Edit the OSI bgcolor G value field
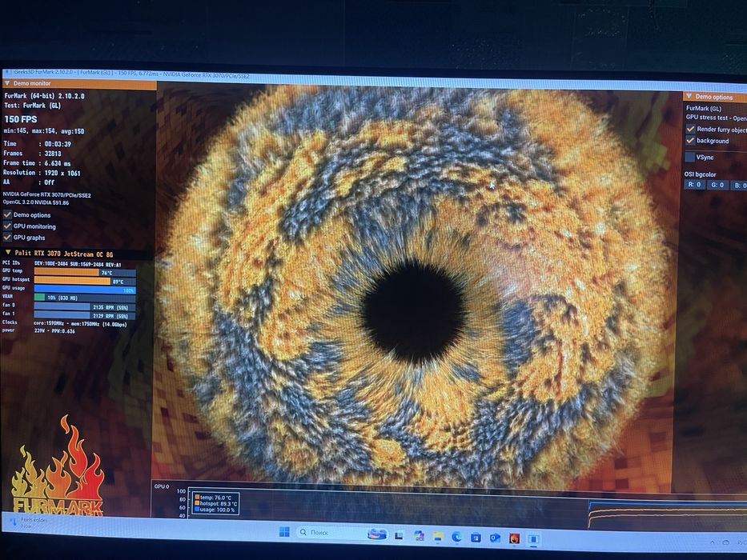747x560 pixels. [717, 185]
